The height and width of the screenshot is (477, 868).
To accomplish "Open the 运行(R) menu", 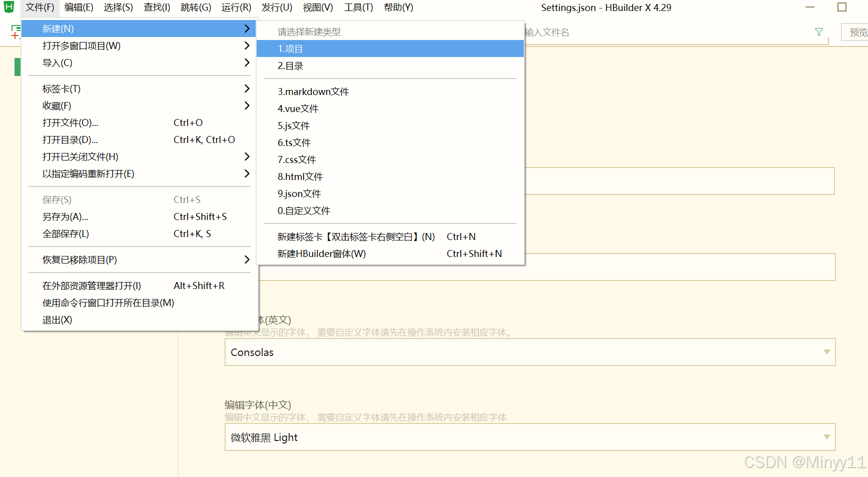I will coord(237,7).
